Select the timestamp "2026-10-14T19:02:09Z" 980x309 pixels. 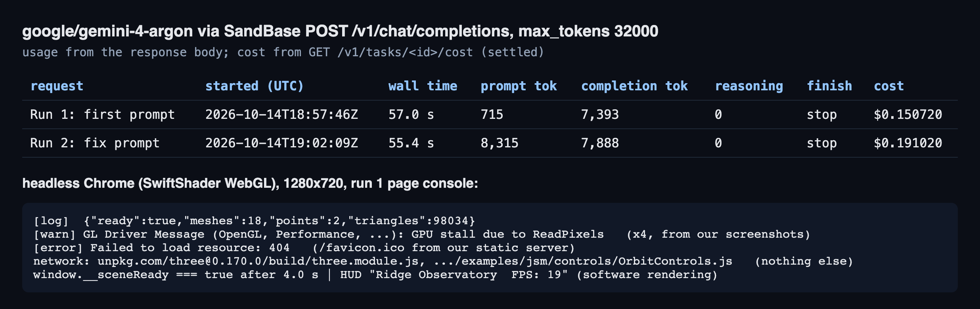[x=281, y=143]
